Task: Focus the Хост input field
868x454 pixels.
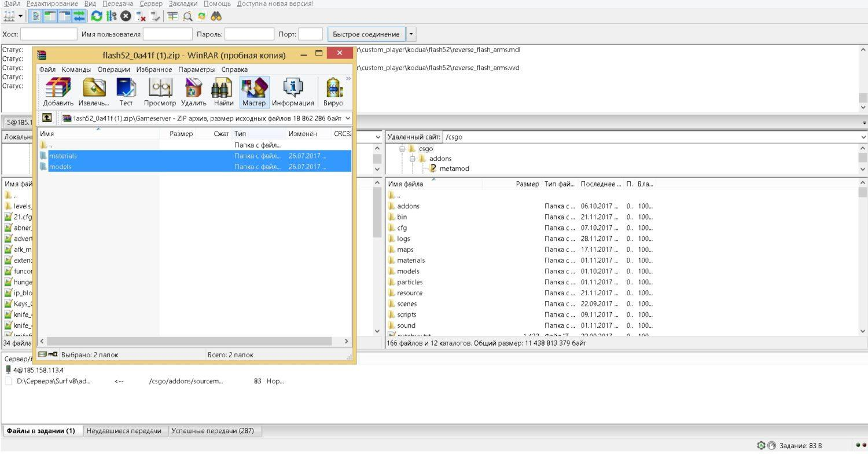Action: coord(49,34)
